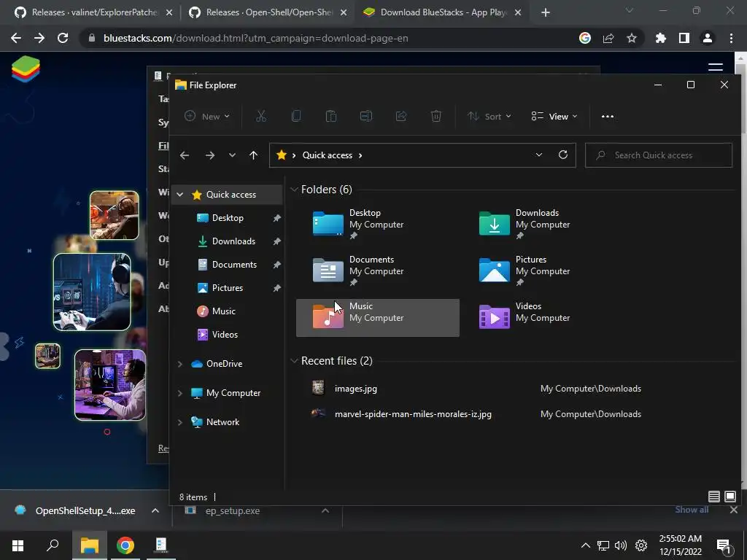Open taskbar search magnifier
The height and width of the screenshot is (560, 747).
pos(53,545)
